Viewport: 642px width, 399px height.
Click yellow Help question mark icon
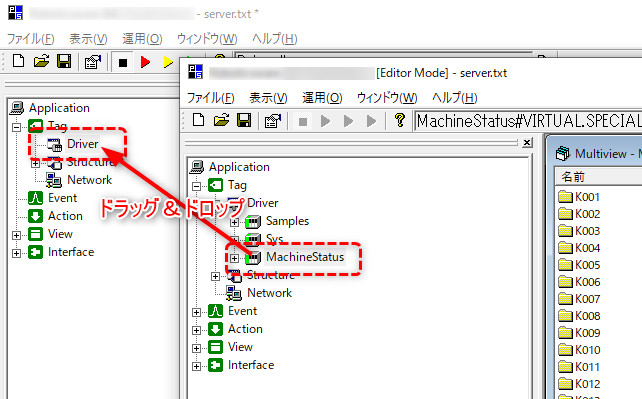click(x=400, y=120)
